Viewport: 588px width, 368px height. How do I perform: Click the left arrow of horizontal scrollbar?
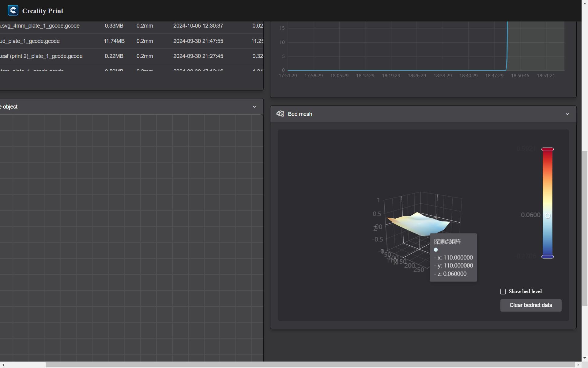(x=3, y=365)
